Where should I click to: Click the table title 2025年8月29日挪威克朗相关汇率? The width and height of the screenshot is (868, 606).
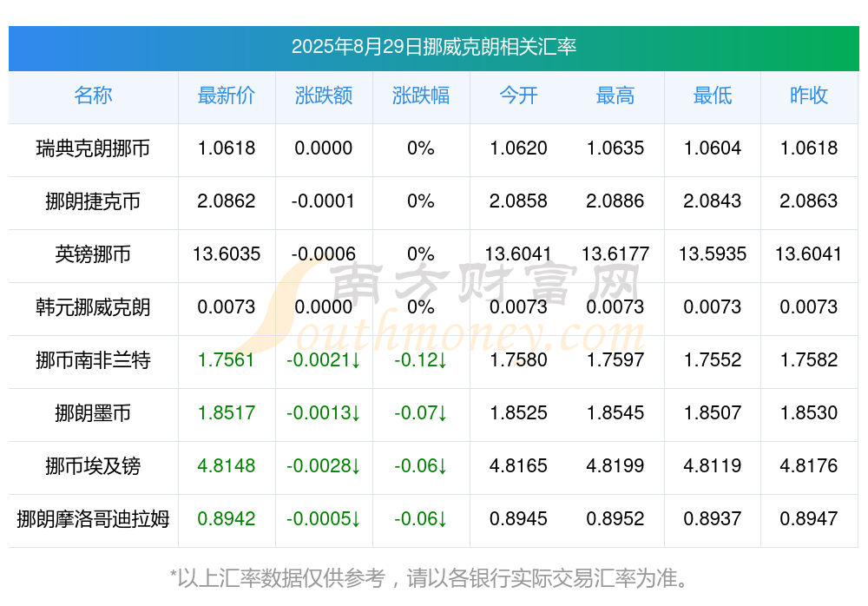pos(434,47)
